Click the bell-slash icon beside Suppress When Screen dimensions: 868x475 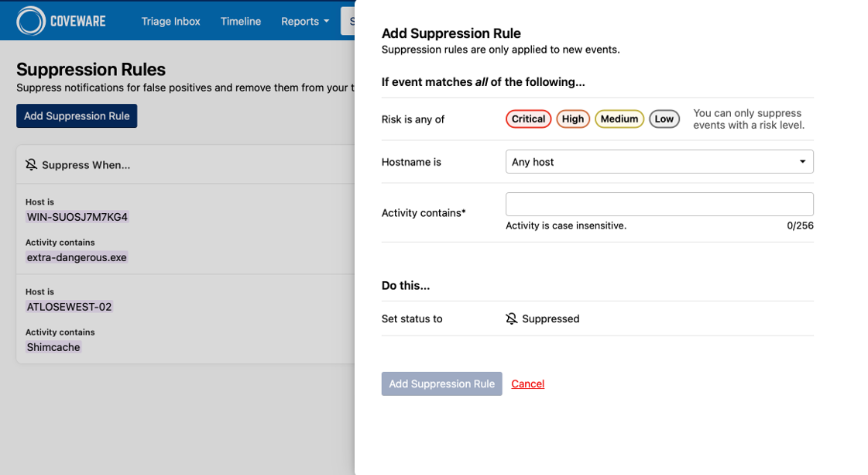[31, 165]
